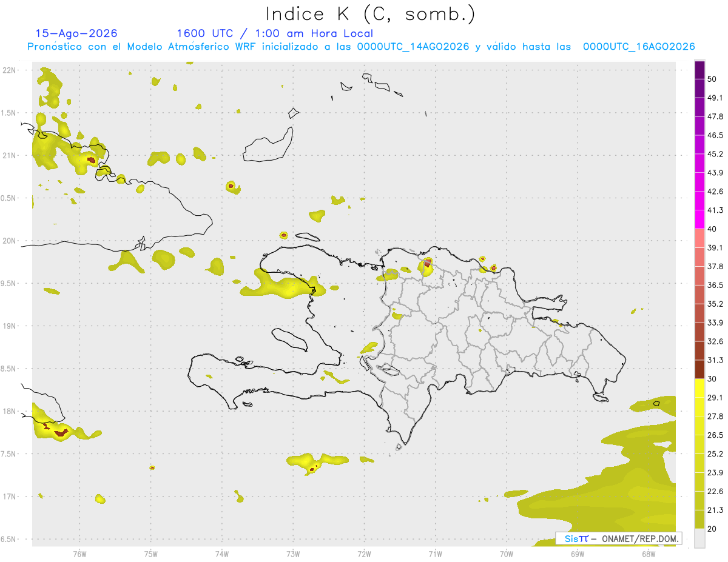
Task: Click the "35.2" color scale value
Action: 715,304
